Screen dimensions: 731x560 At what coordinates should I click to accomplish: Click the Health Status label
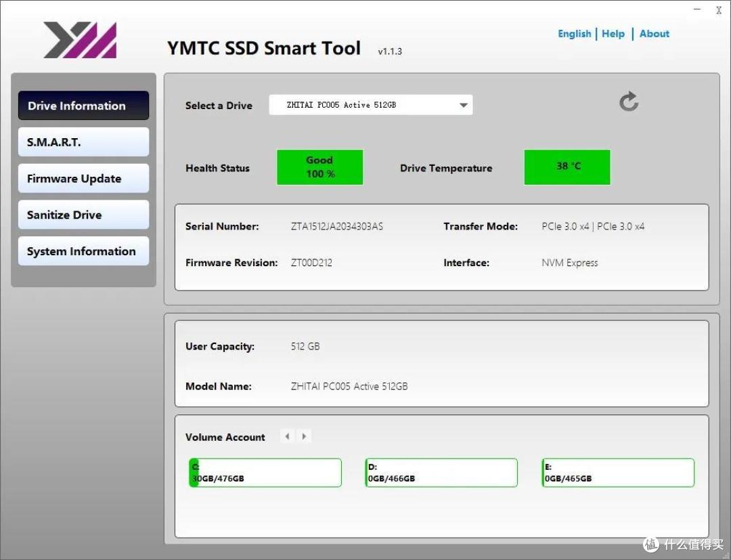point(217,168)
